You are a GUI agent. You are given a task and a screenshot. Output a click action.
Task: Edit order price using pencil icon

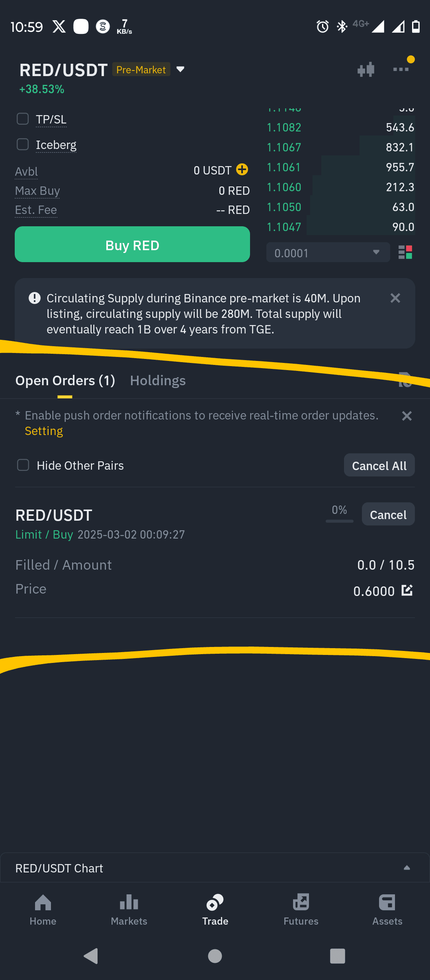407,590
